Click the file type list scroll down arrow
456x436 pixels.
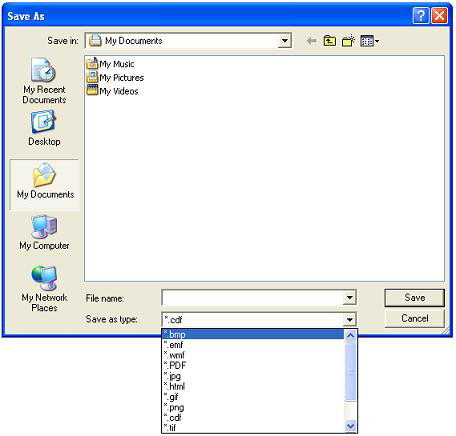pos(350,426)
